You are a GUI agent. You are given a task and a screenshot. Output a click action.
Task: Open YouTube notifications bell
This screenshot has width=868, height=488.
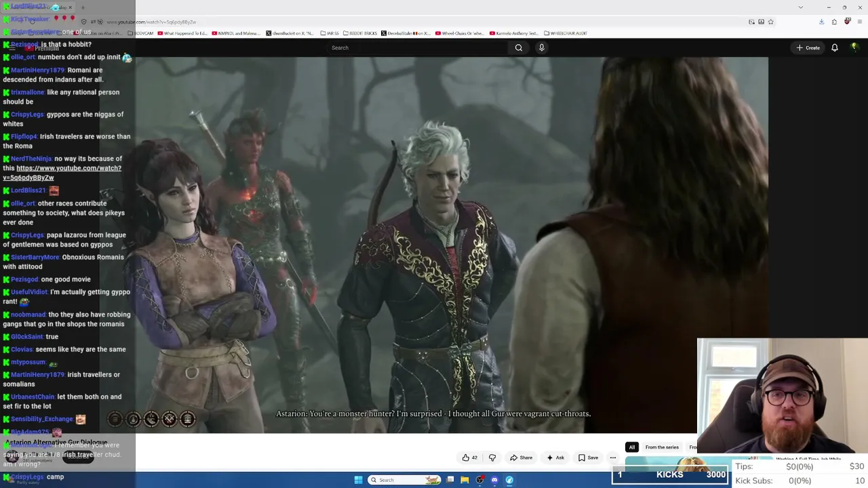(835, 47)
